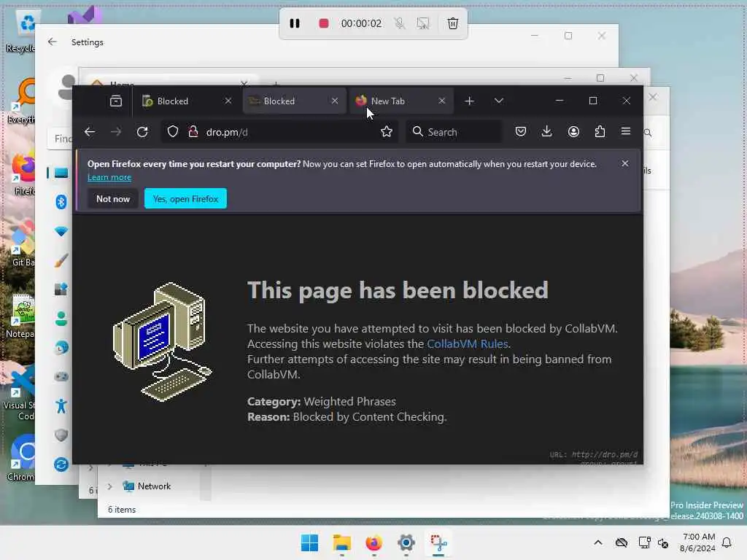
Task: Go back in the Settings window
Action: pyautogui.click(x=53, y=42)
